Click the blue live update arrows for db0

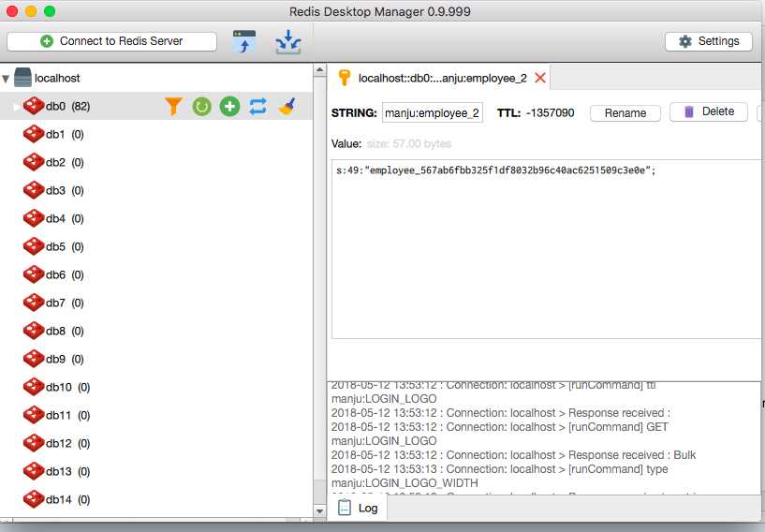pyautogui.click(x=258, y=106)
